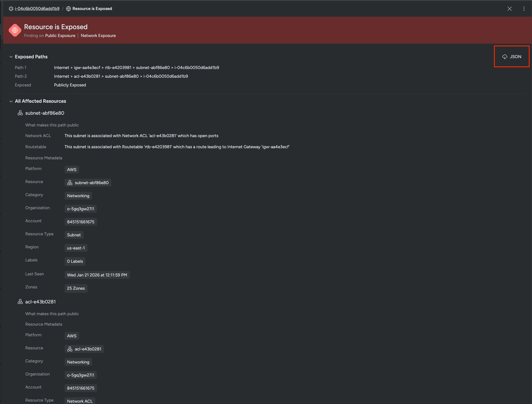Click the cloud download icon by JSON
This screenshot has width=532, height=404.
(505, 57)
